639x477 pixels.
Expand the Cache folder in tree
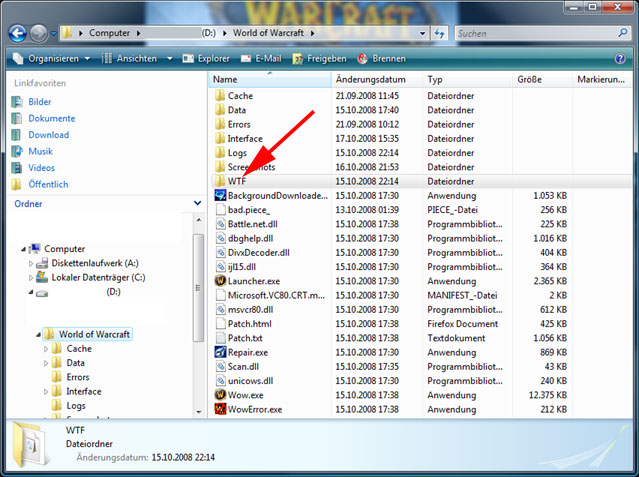[46, 349]
